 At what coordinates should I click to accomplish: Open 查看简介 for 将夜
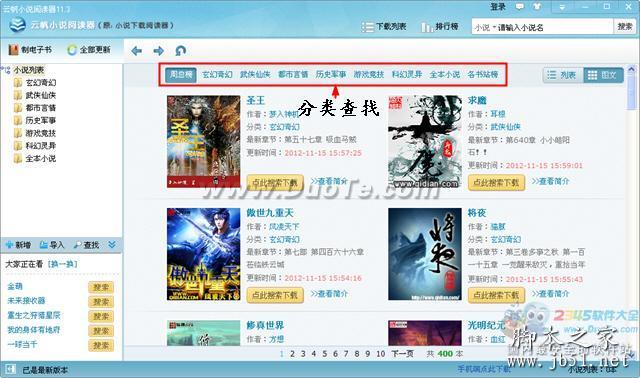pos(550,294)
